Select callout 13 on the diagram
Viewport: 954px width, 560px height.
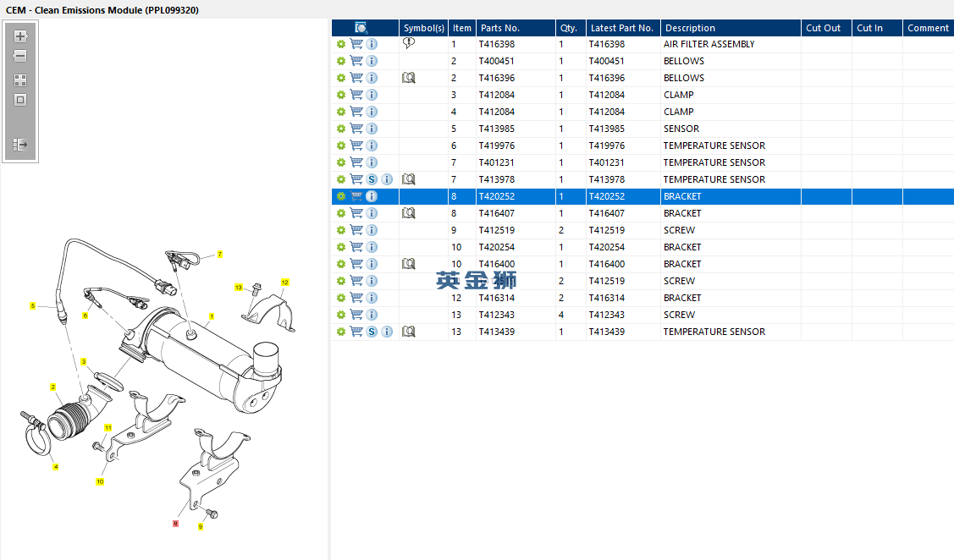coord(239,287)
